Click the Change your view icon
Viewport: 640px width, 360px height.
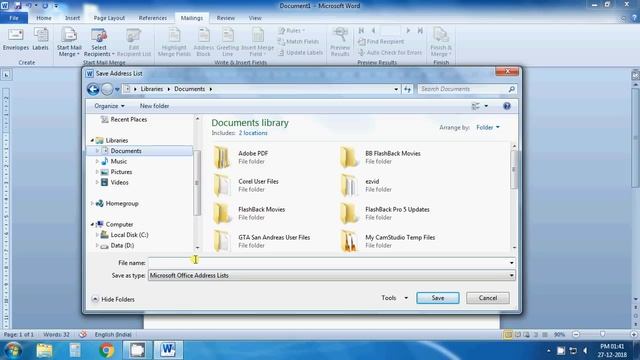[x=476, y=106]
